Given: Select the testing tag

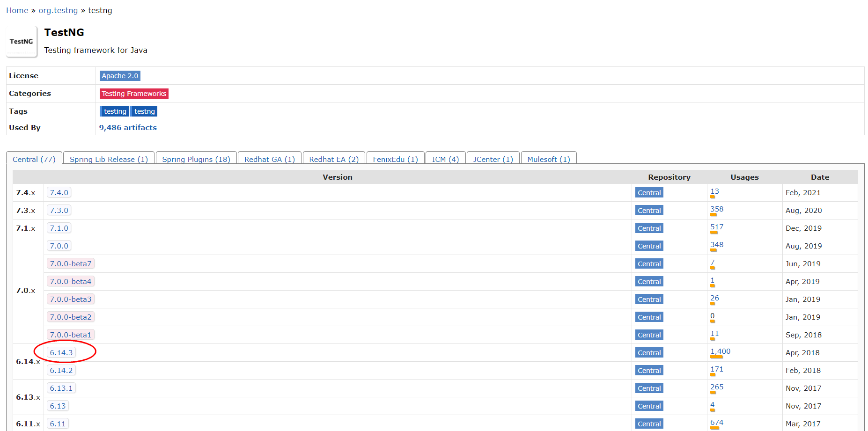Looking at the screenshot, I should tap(115, 111).
